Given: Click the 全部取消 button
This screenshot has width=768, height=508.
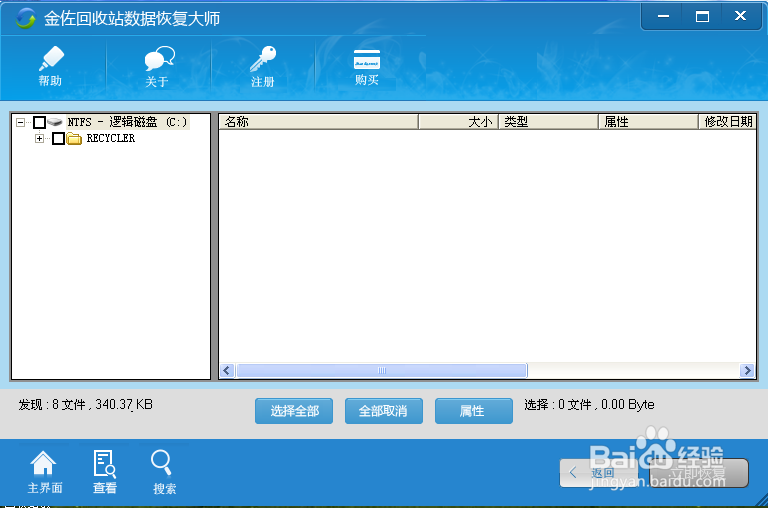Looking at the screenshot, I should (x=384, y=411).
